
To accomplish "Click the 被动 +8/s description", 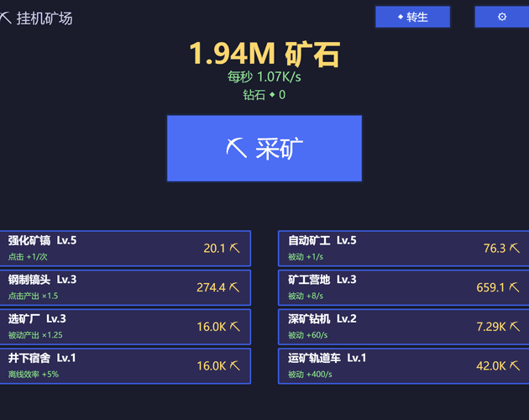I will click(x=306, y=296).
